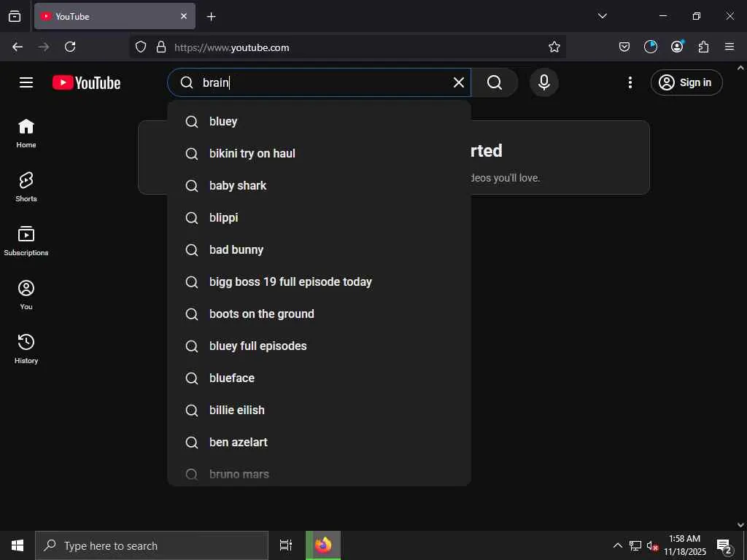The image size is (747, 560).
Task: Select the 'bad bunny' suggestion
Action: pyautogui.click(x=320, y=250)
